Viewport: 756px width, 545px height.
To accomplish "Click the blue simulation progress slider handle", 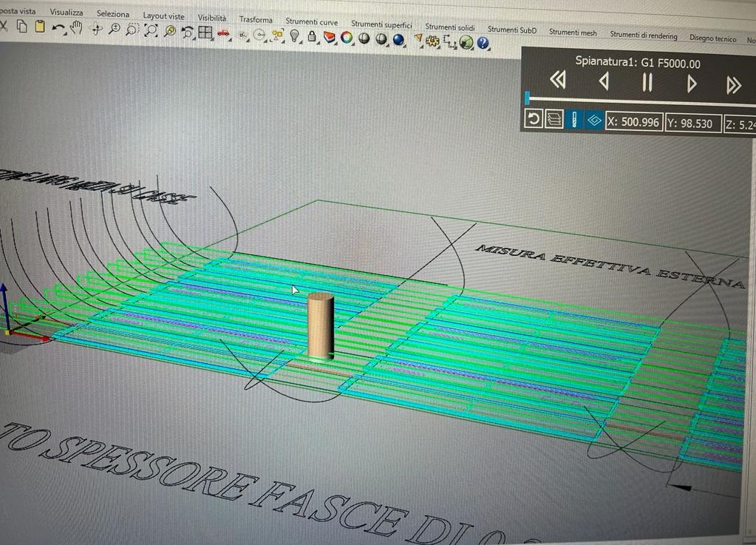I will 528,98.
